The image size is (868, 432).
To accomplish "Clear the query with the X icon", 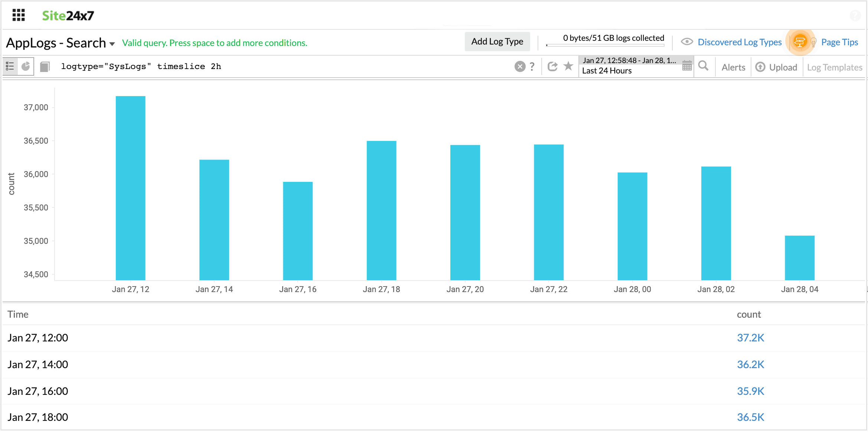I will [520, 66].
